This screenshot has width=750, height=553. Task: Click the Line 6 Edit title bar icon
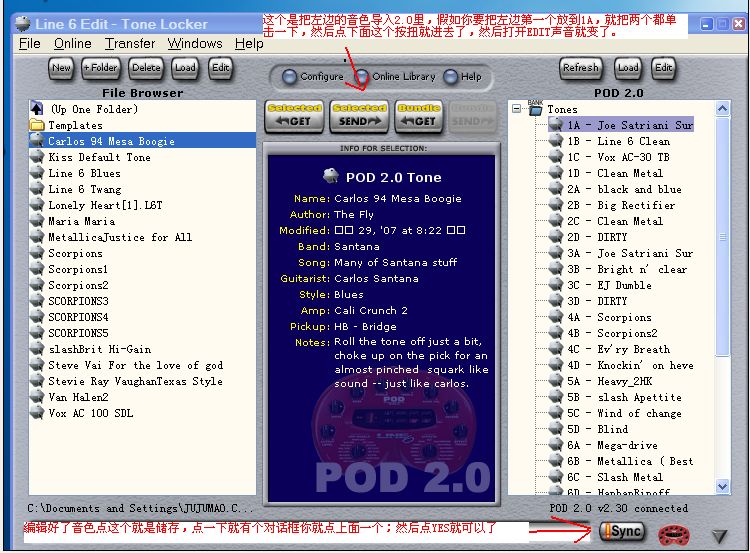[x=22, y=24]
